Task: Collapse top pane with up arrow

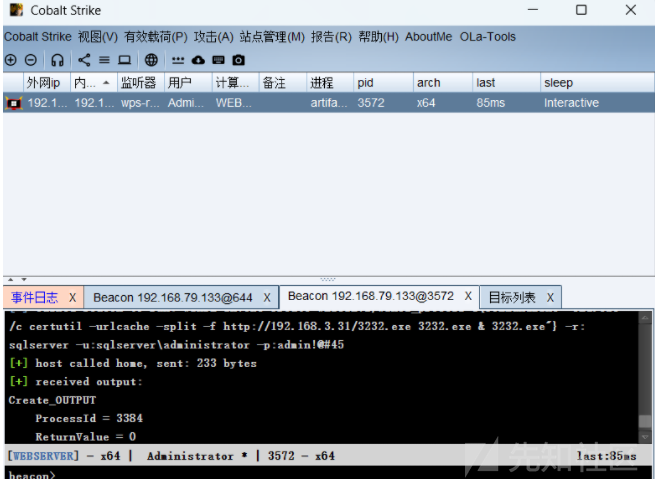Action: coord(11,279)
